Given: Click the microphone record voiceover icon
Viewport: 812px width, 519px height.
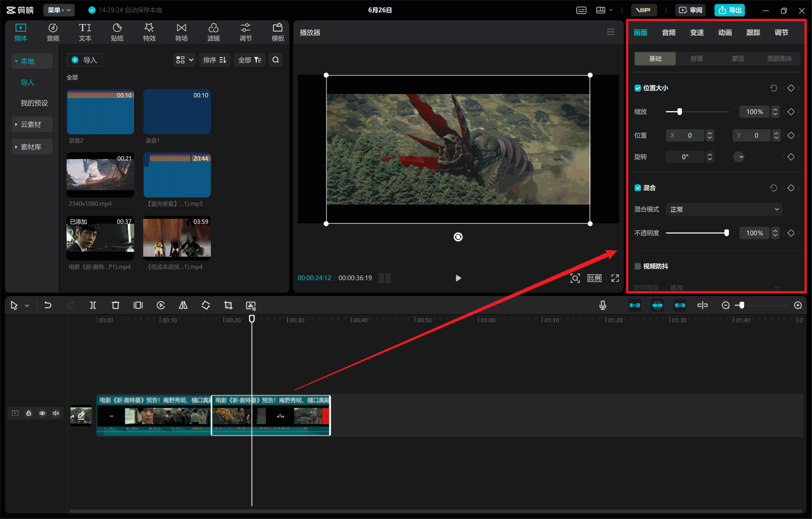Looking at the screenshot, I should pos(603,305).
